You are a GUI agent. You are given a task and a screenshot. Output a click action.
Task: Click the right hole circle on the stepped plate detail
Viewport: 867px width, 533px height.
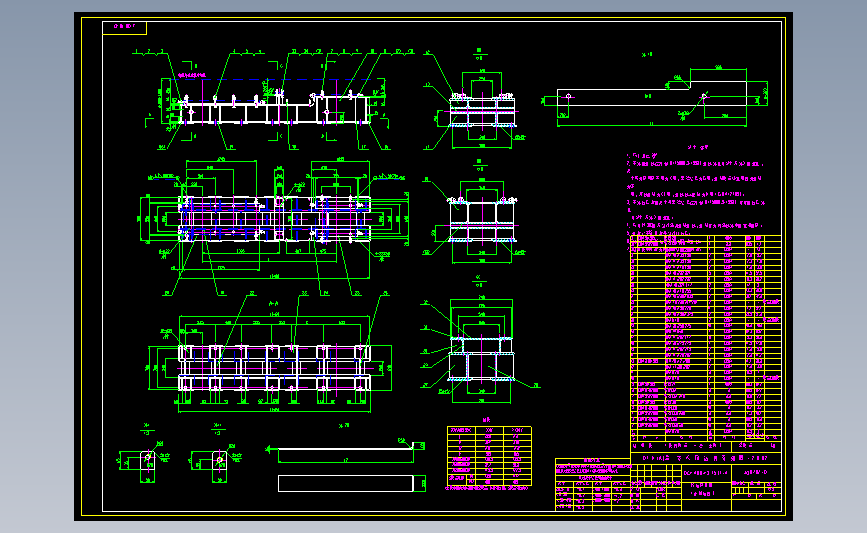pos(704,97)
